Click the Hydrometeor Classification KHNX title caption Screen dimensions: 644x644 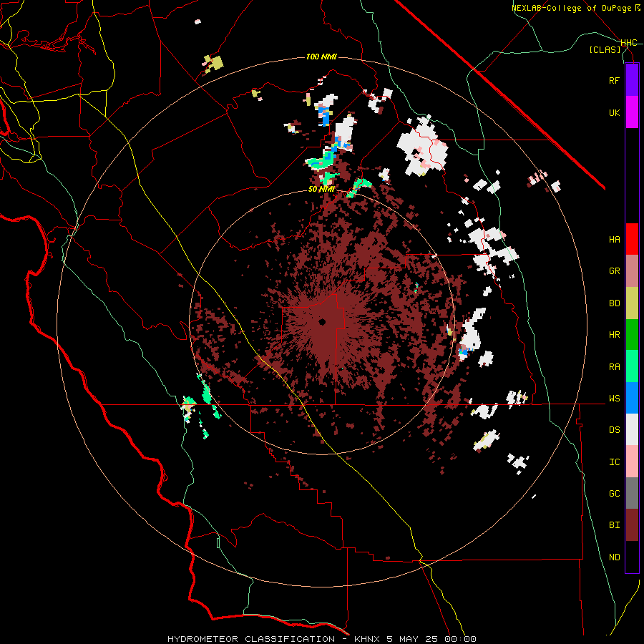[321, 639]
